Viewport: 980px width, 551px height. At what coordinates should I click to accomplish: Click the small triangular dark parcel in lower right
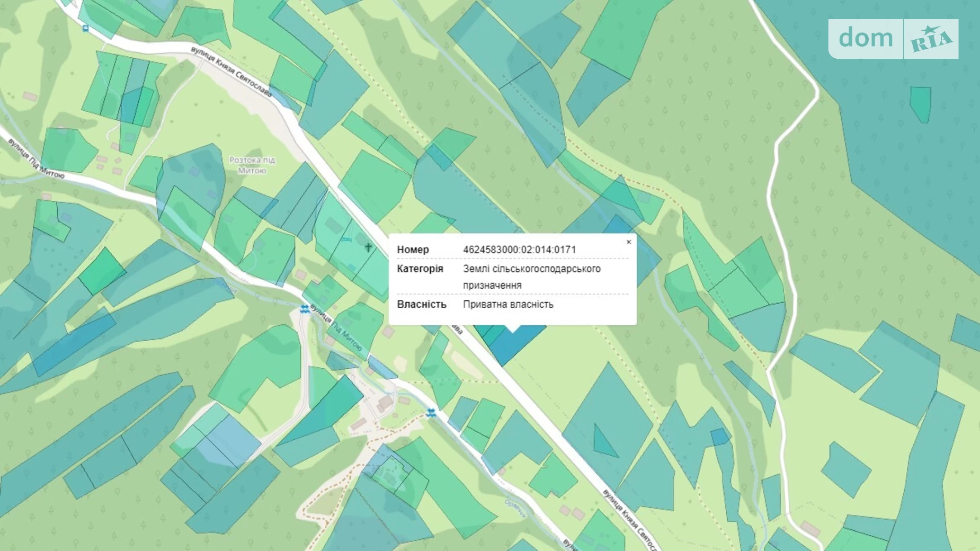pyautogui.click(x=604, y=441)
